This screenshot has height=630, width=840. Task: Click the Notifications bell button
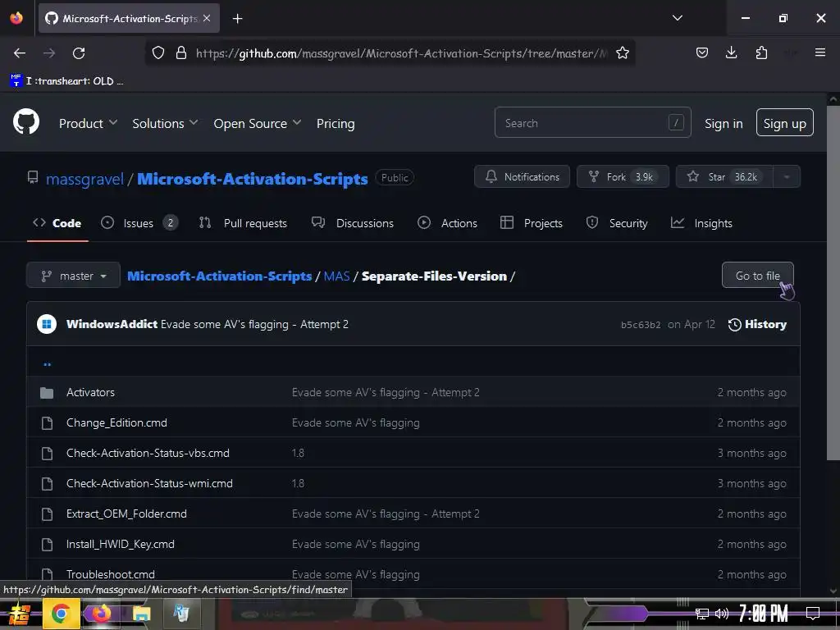click(x=522, y=177)
